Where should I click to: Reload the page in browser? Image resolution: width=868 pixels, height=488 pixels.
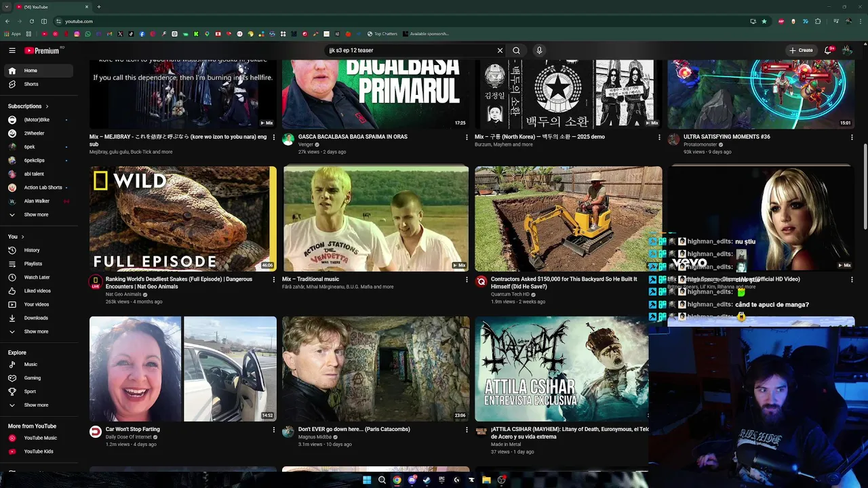[x=32, y=21]
